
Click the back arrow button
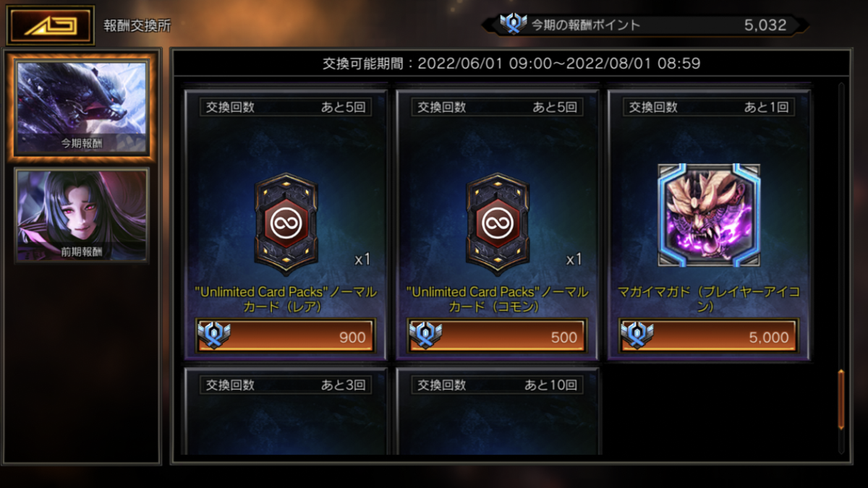[x=51, y=25]
